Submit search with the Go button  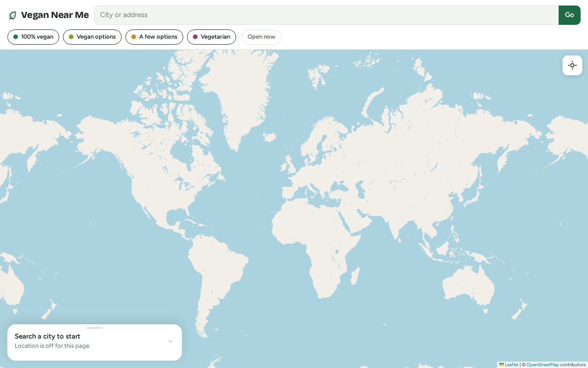(x=570, y=15)
